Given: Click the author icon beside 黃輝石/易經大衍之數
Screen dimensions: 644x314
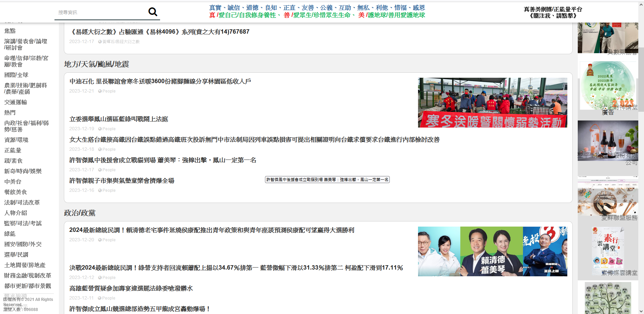Looking at the screenshot, I should (100, 42).
